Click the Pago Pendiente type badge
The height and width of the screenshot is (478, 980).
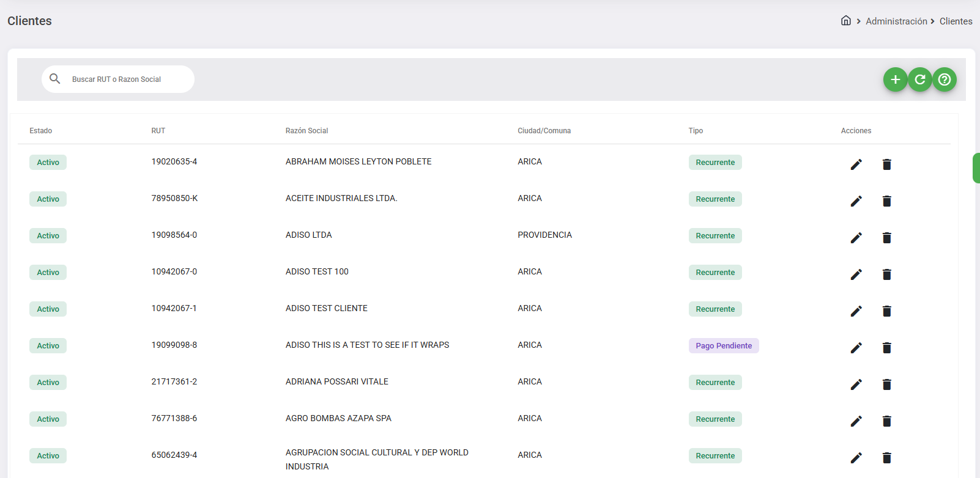click(x=723, y=346)
